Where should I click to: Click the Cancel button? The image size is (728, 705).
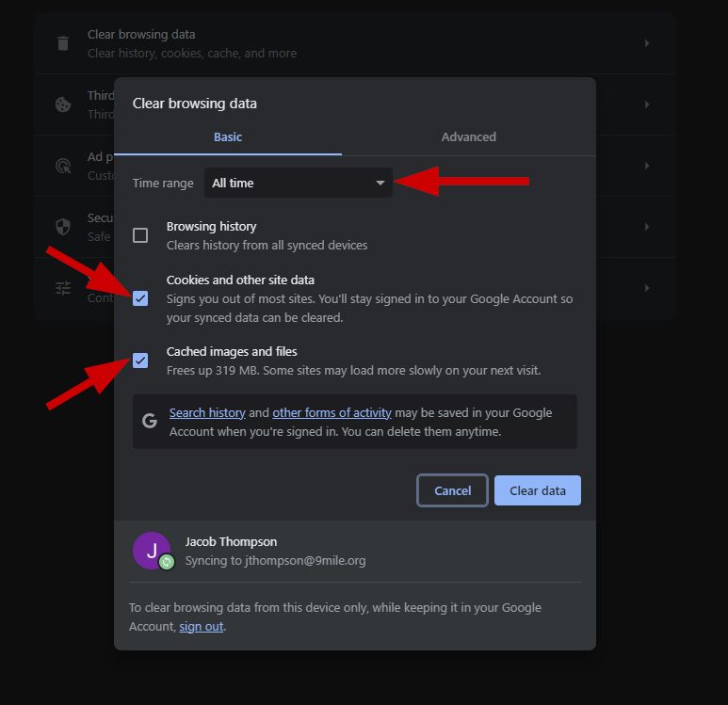pos(452,490)
